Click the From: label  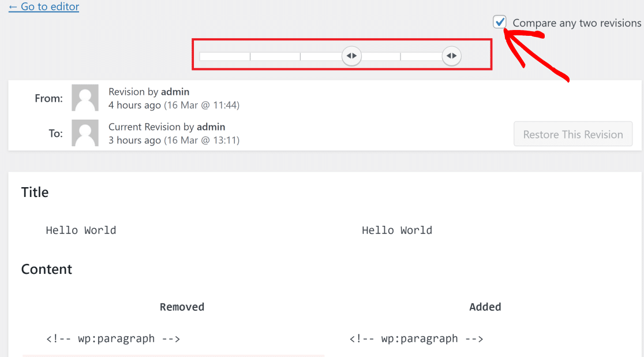tap(49, 98)
